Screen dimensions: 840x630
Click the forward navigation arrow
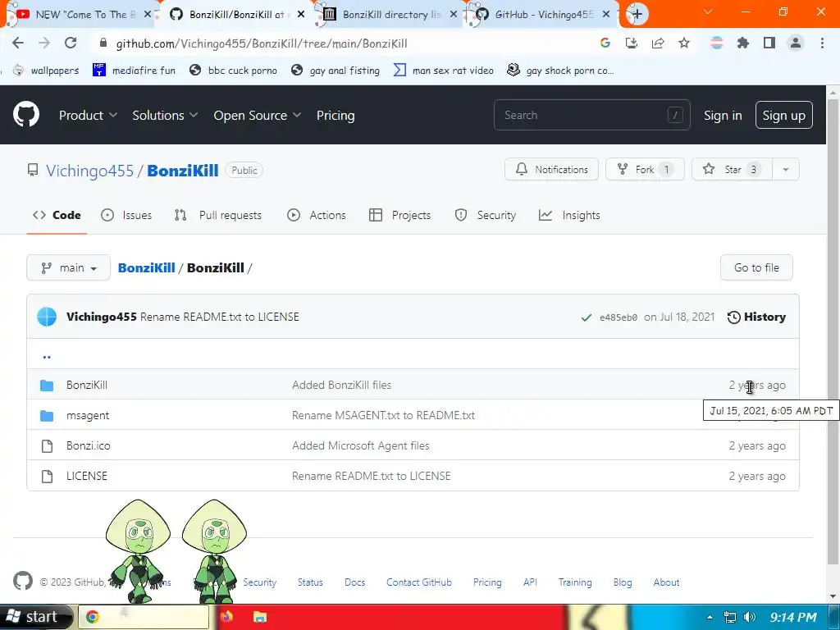pyautogui.click(x=44, y=43)
